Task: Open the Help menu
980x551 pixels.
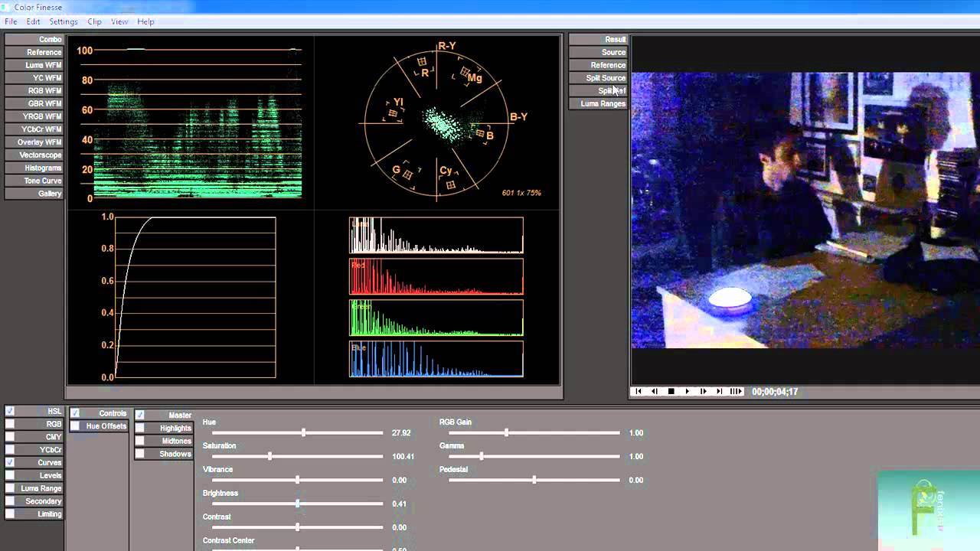Action: coord(145,21)
